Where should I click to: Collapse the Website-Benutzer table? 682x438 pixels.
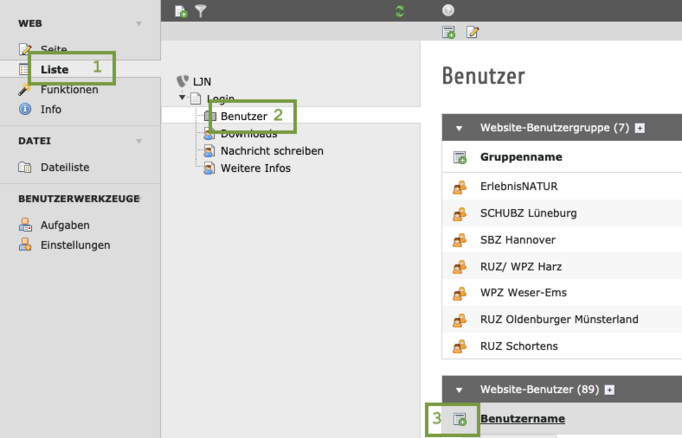coord(459,390)
